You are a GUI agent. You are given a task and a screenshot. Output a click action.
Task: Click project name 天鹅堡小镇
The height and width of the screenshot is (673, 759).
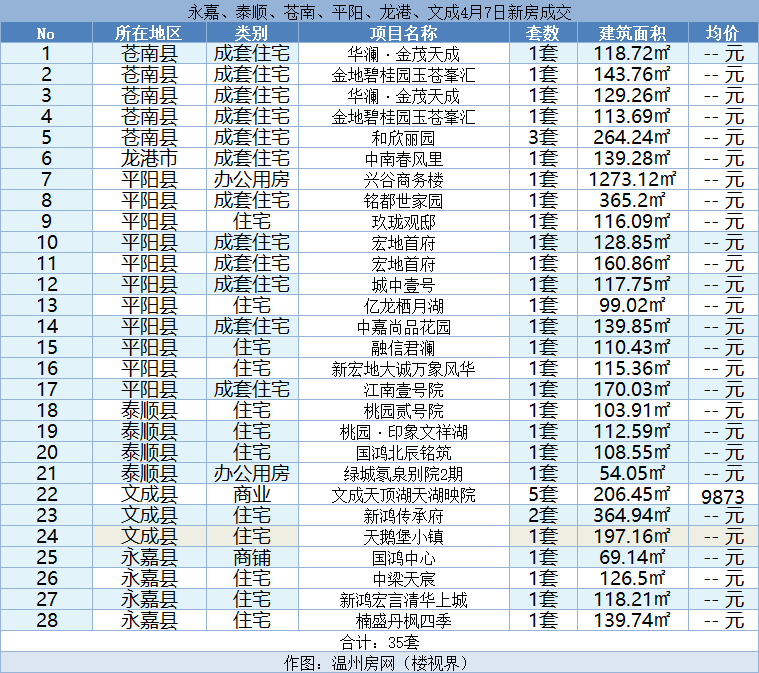tap(403, 536)
